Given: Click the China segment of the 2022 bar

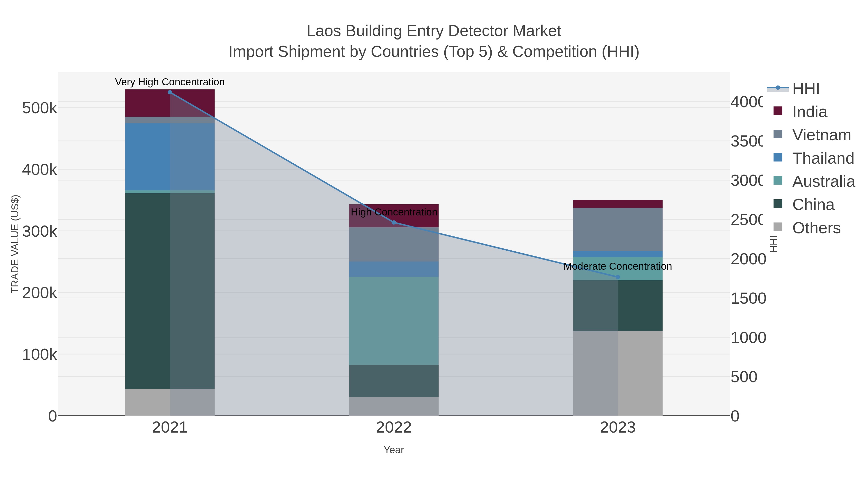Looking at the screenshot, I should click(x=394, y=381).
